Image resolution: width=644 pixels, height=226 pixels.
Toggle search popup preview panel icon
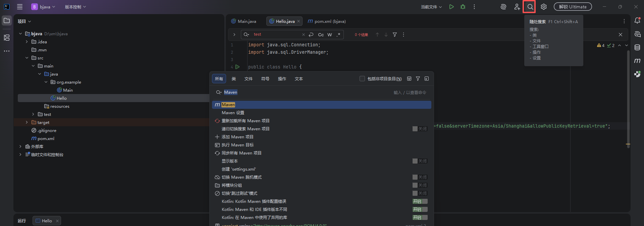(409, 79)
